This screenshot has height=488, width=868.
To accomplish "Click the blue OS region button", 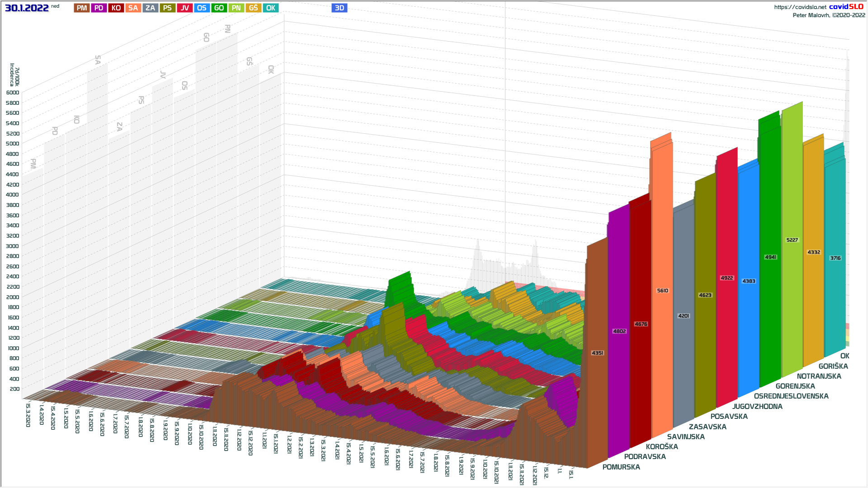I will [x=202, y=8].
